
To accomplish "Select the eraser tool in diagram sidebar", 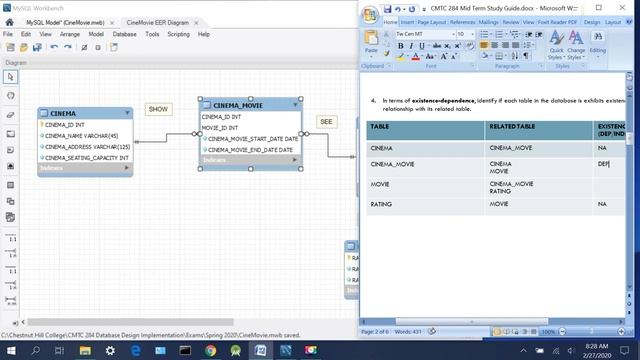I will (x=10, y=115).
